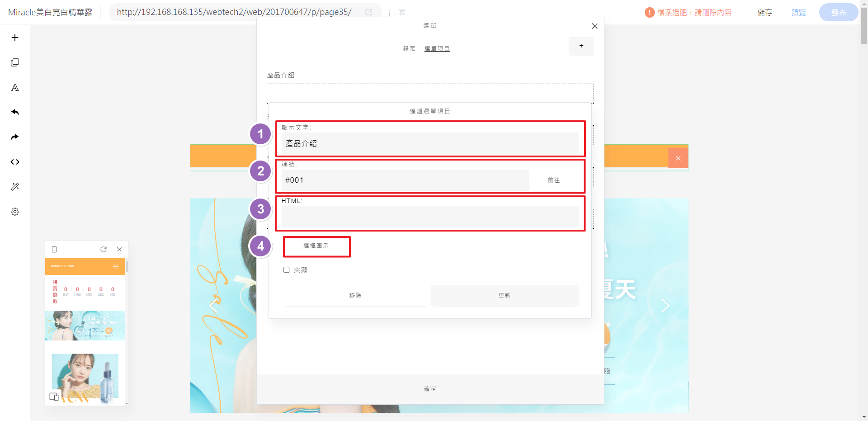The image size is (868, 421).
Task: Expand the hamburger menu in mobile preview
Action: (x=116, y=266)
